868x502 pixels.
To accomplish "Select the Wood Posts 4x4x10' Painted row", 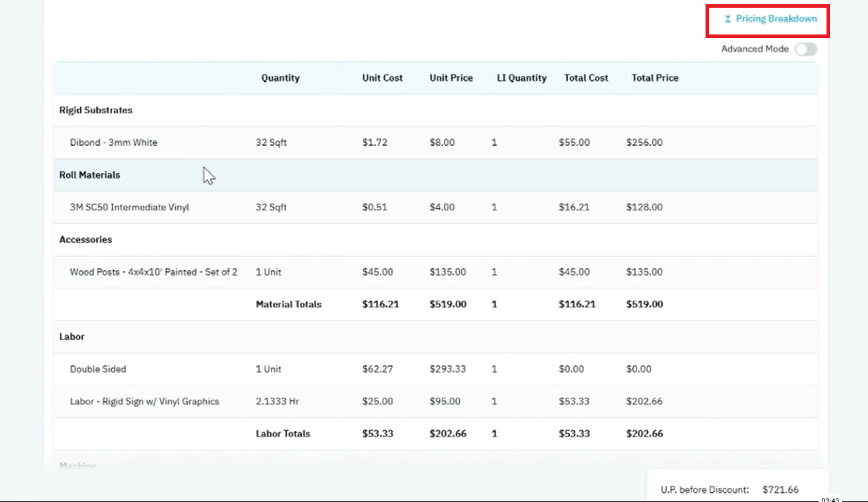I will (x=435, y=272).
